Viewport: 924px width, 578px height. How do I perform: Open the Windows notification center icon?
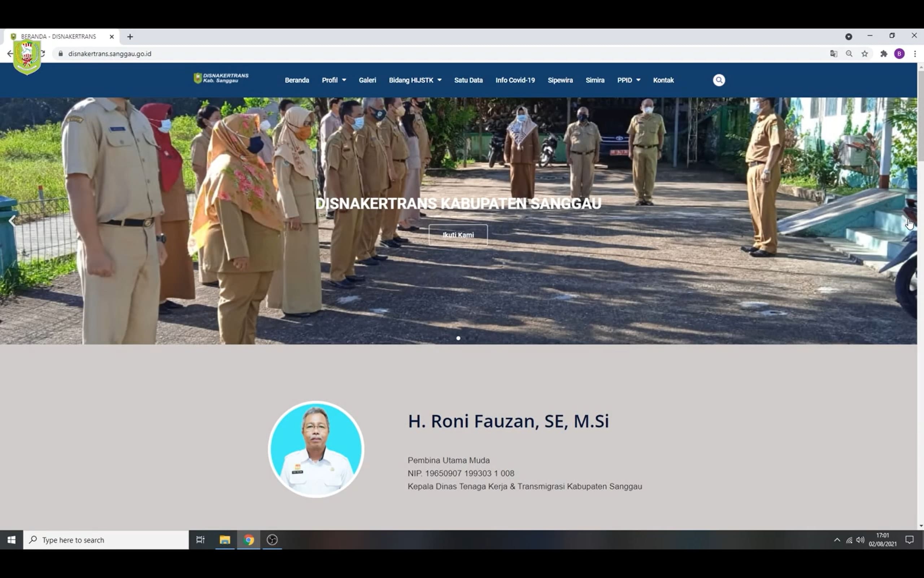tap(910, 540)
